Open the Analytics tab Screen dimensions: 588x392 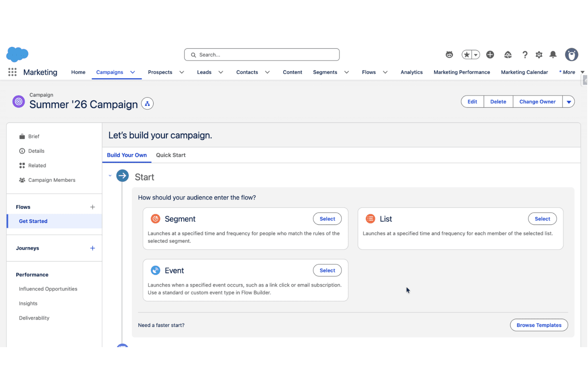click(x=412, y=72)
